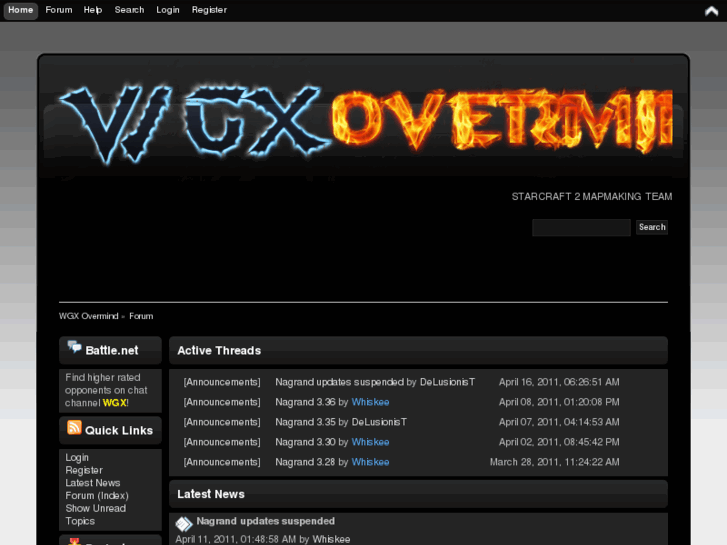The height and width of the screenshot is (545, 727).
Task: Click Login in Quick Links sidebar
Action: (77, 457)
